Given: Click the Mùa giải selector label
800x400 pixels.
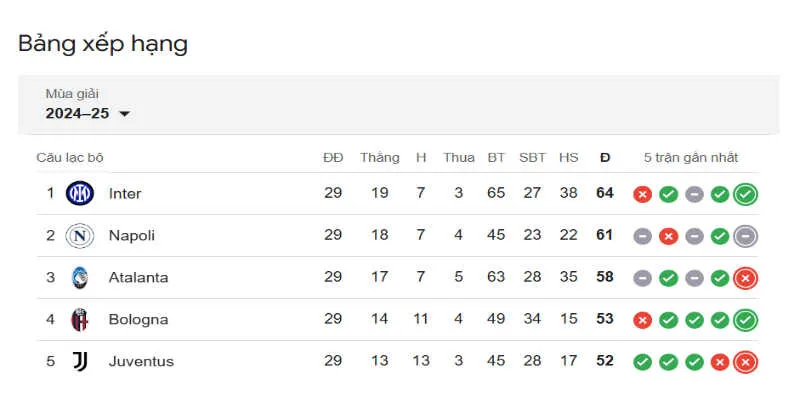Looking at the screenshot, I should [72, 94].
